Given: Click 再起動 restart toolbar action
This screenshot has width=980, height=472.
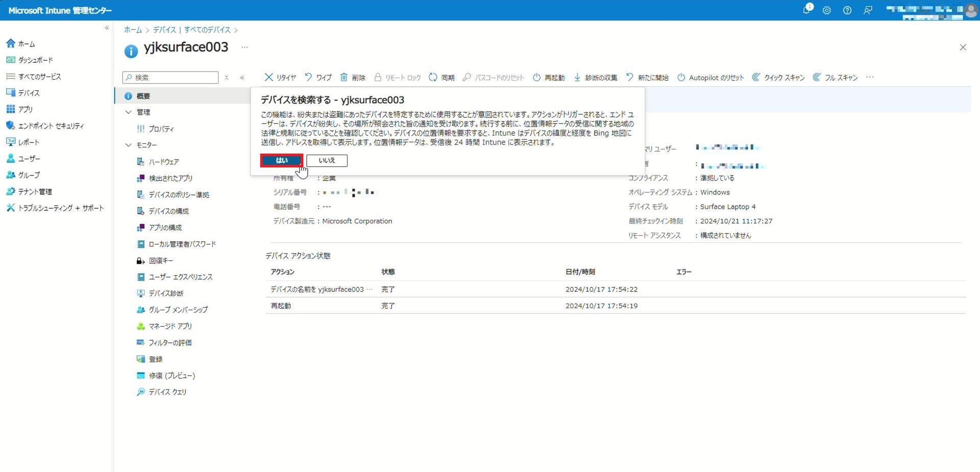Looking at the screenshot, I should (549, 78).
